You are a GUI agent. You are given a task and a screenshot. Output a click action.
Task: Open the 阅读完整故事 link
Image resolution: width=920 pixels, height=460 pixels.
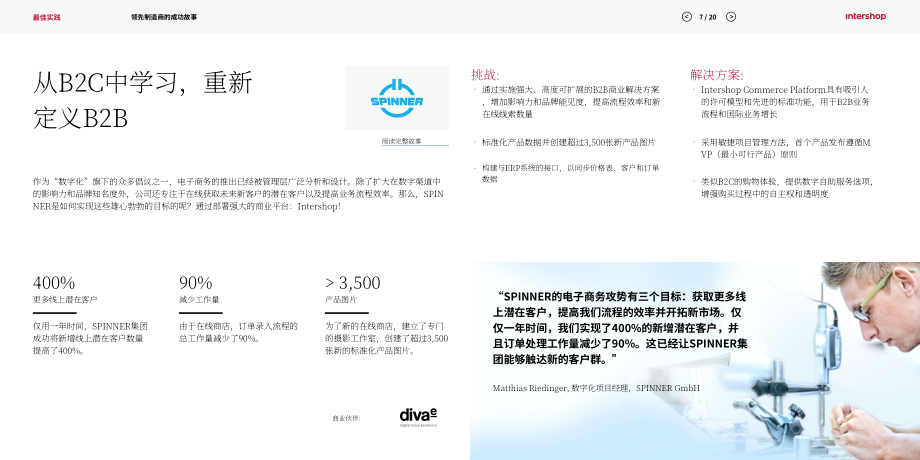coord(401,141)
